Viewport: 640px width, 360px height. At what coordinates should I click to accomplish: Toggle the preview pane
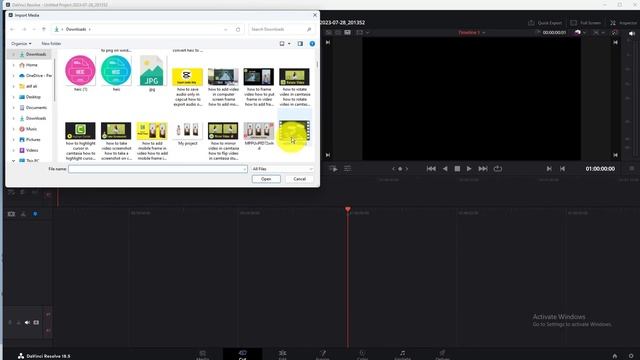(x=300, y=44)
